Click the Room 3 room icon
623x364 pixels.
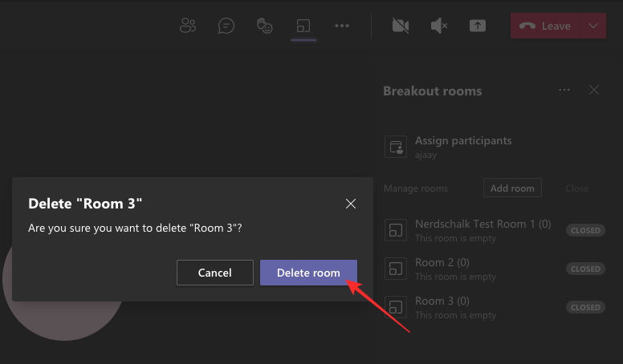click(x=395, y=307)
